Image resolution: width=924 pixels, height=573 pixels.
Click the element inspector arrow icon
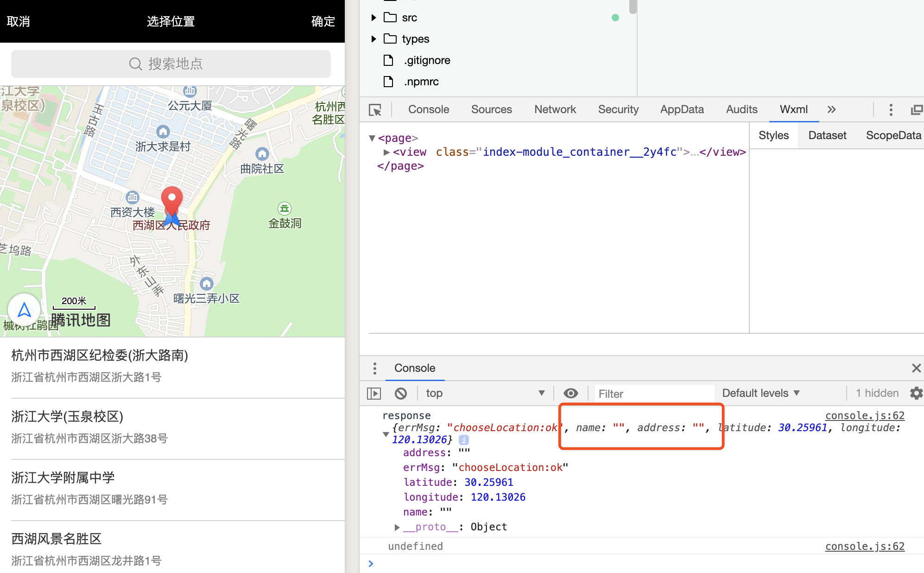pyautogui.click(x=375, y=110)
